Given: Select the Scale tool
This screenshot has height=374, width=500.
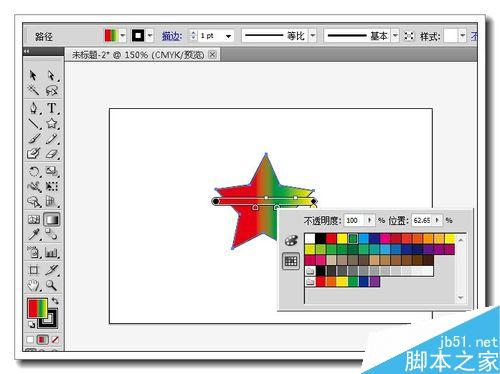Looking at the screenshot, I should pyautogui.click(x=52, y=172).
